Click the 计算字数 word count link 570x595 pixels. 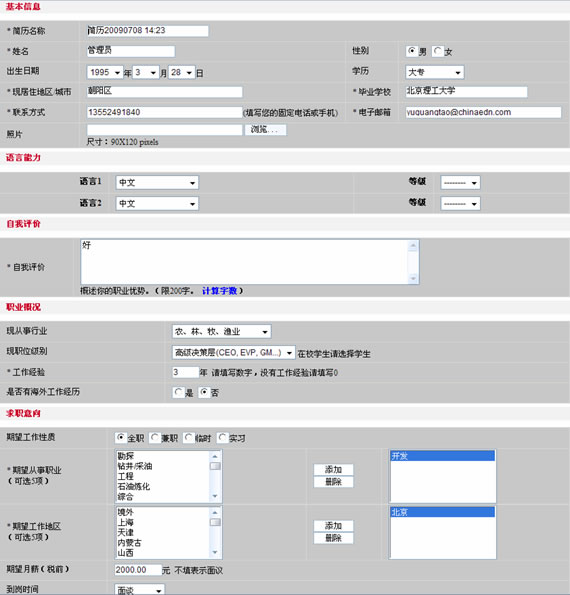tap(219, 291)
